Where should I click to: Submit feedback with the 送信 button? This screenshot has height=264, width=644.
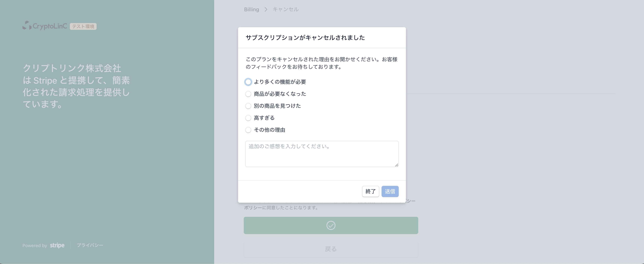(x=390, y=191)
